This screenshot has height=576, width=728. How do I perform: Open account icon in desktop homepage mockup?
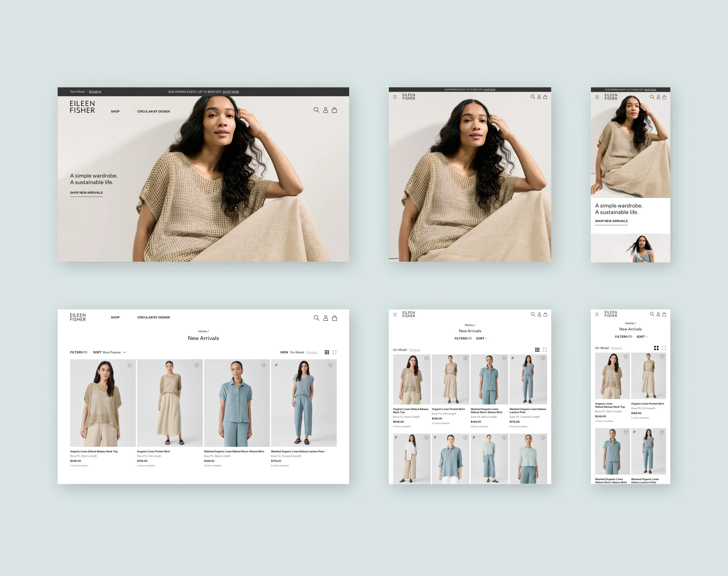pos(326,110)
